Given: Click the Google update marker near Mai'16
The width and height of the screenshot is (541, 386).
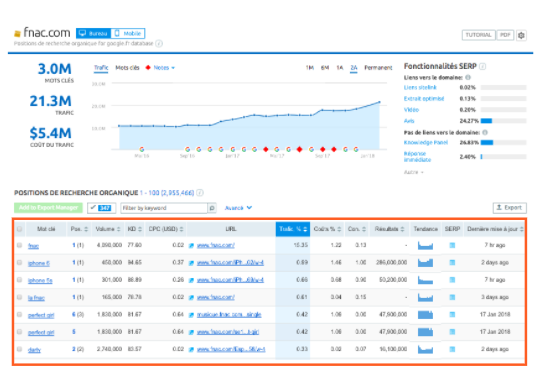Looking at the screenshot, I should (142, 149).
